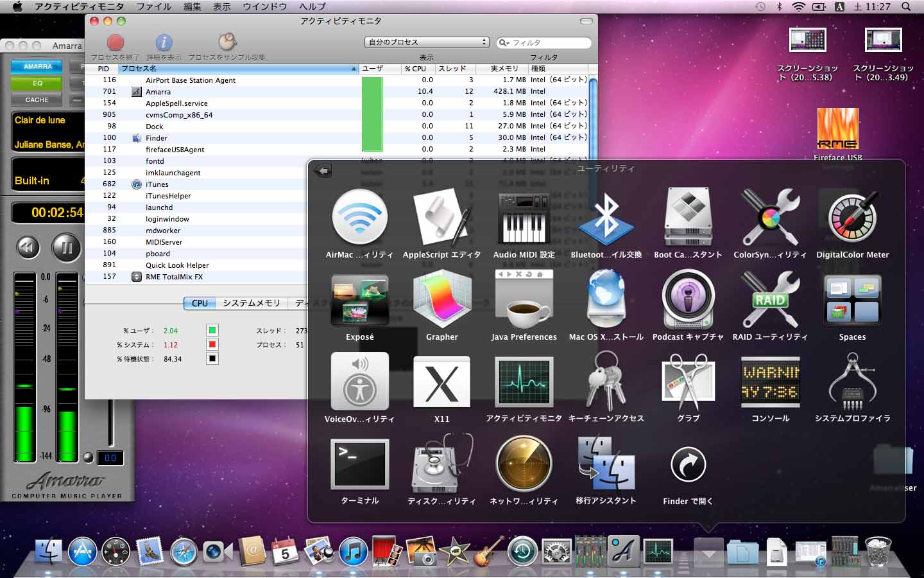
Task: Open the ヘルプ menu
Action: tap(312, 6)
